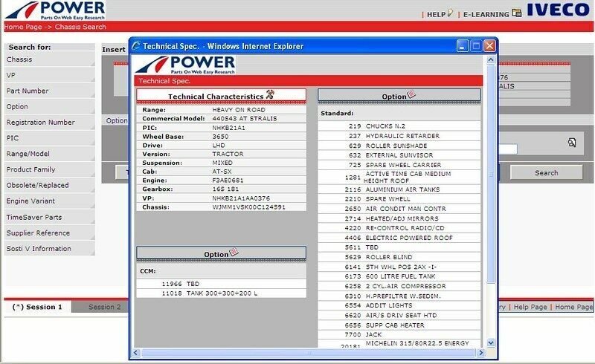This screenshot has height=364, width=595.
Task: Click the Internet Explorer icon in popup title
Action: tap(136, 46)
